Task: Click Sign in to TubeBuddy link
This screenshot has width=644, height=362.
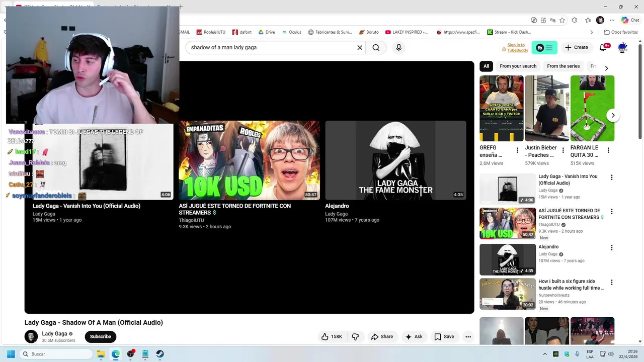Action: pos(518,48)
